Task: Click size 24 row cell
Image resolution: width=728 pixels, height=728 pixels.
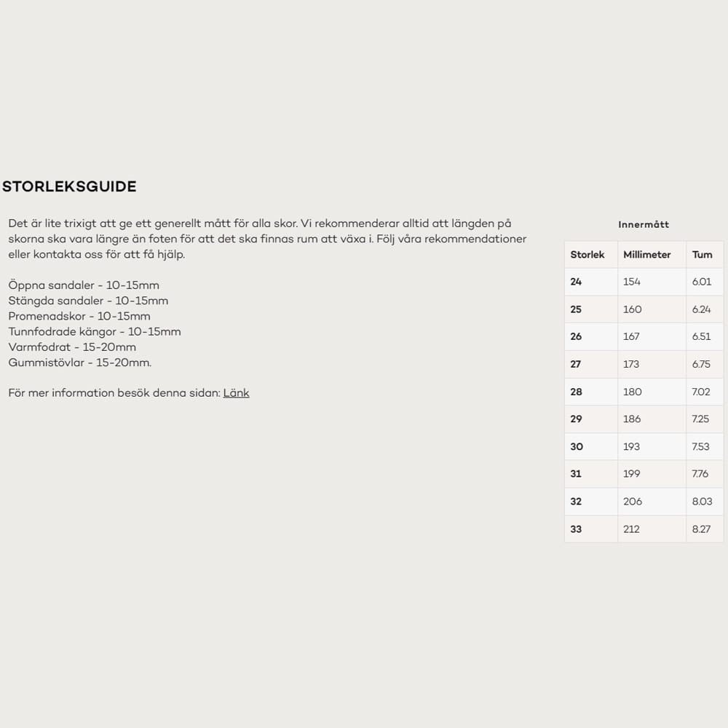Action: [577, 282]
